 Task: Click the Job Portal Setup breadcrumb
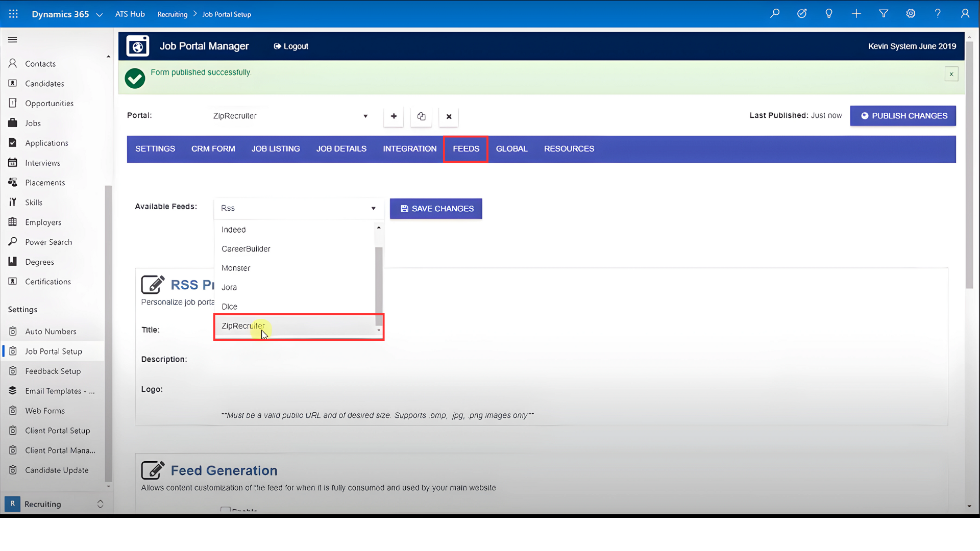[227, 14]
